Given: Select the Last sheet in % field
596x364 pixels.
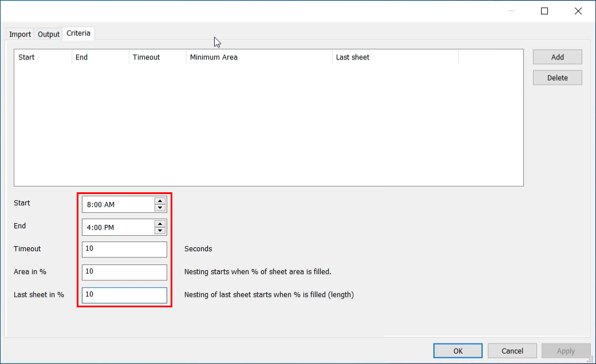Looking at the screenshot, I should 124,295.
